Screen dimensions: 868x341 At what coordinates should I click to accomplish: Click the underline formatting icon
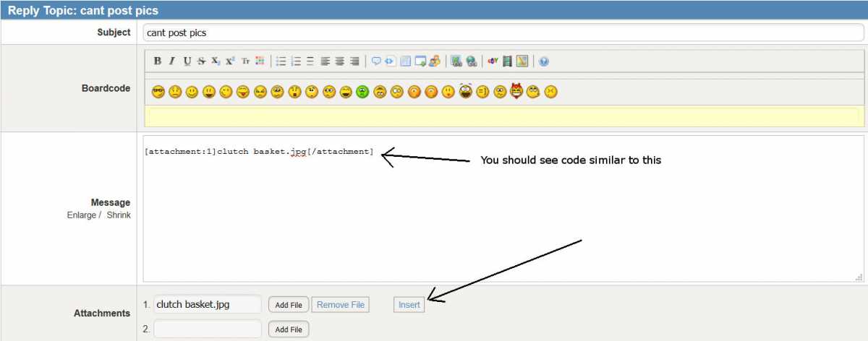(x=187, y=61)
